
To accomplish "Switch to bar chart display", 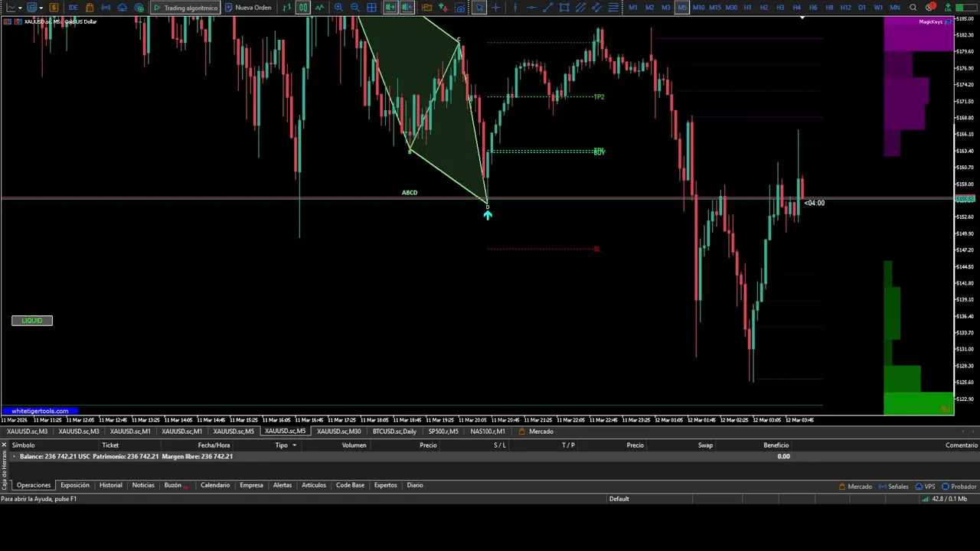I will click(286, 8).
